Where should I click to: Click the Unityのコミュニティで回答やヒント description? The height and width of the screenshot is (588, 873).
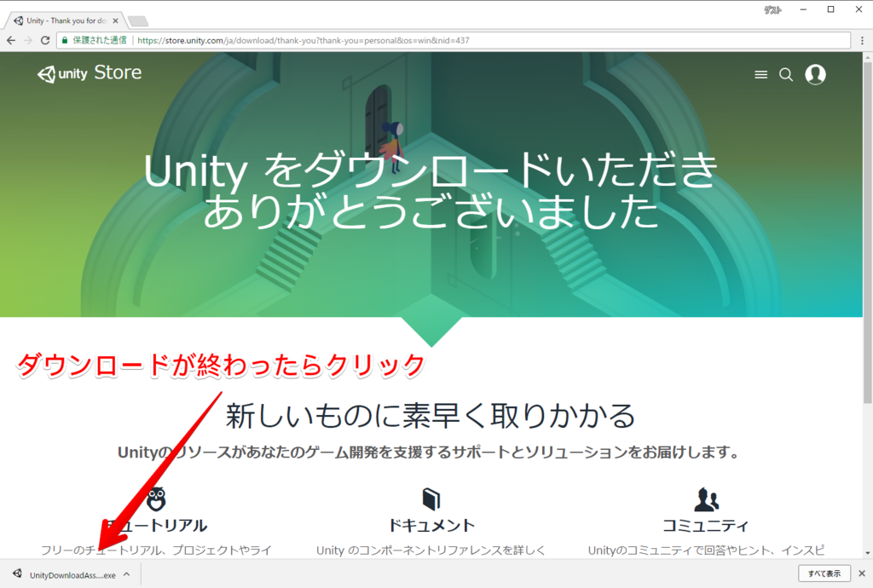tap(706, 551)
